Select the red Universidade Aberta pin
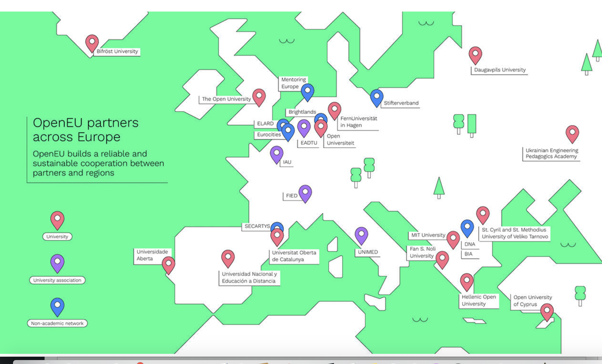The width and height of the screenshot is (602, 364). [168, 265]
